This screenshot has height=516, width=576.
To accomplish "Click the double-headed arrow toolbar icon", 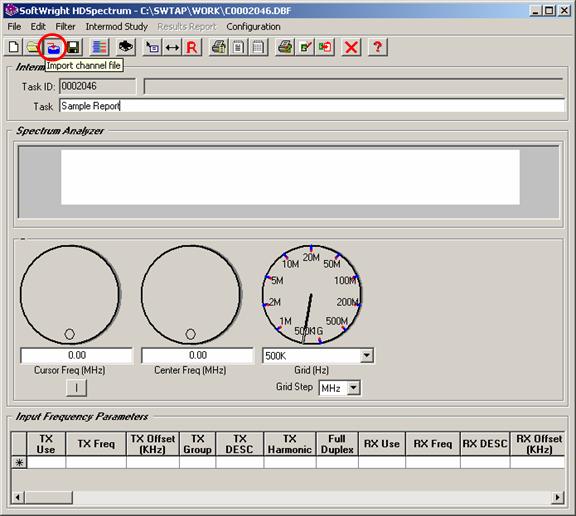I will [x=172, y=47].
